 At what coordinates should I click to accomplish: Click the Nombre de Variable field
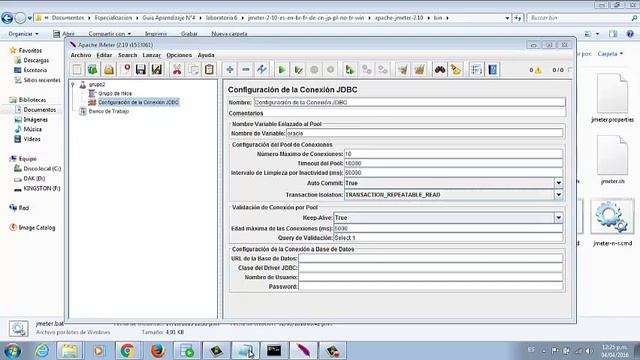point(424,133)
